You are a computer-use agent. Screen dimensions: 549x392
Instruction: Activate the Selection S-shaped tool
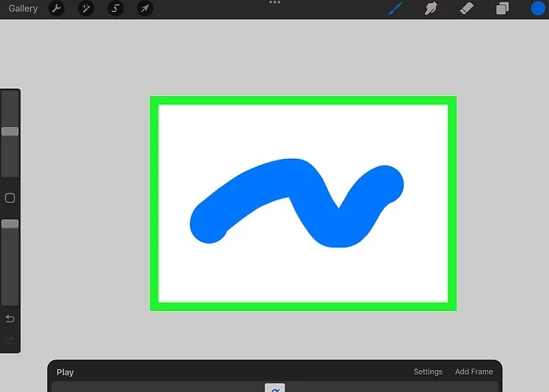click(x=115, y=9)
